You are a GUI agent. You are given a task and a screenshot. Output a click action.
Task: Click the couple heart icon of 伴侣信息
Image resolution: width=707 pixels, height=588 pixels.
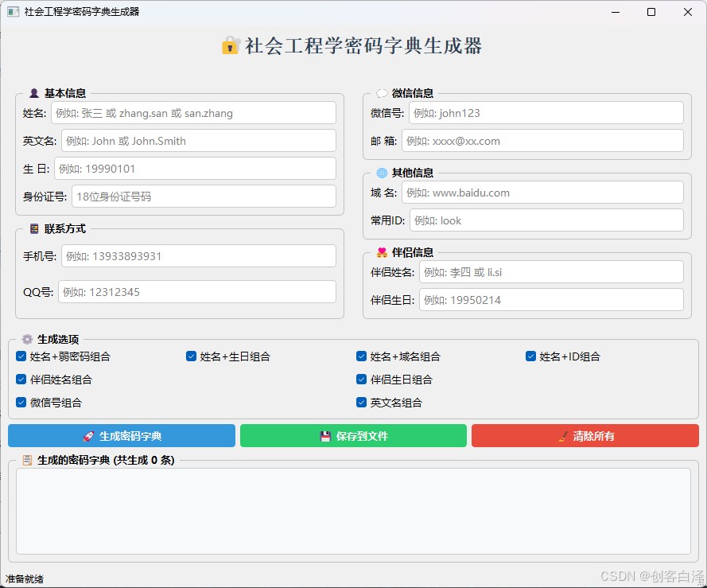[382, 252]
